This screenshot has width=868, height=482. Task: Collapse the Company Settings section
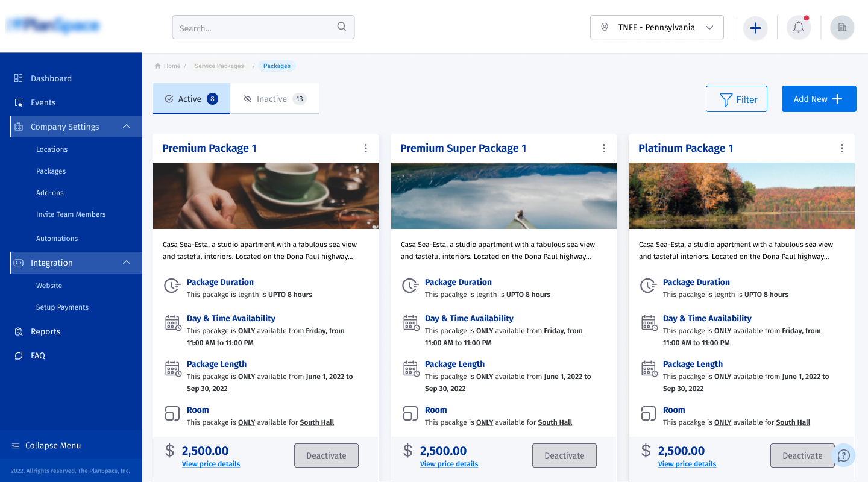(x=127, y=127)
